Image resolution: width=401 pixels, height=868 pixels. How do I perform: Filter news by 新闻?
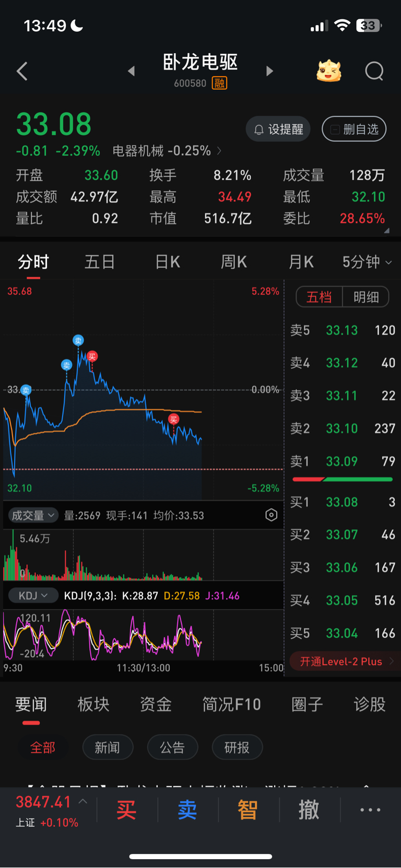[x=108, y=748]
